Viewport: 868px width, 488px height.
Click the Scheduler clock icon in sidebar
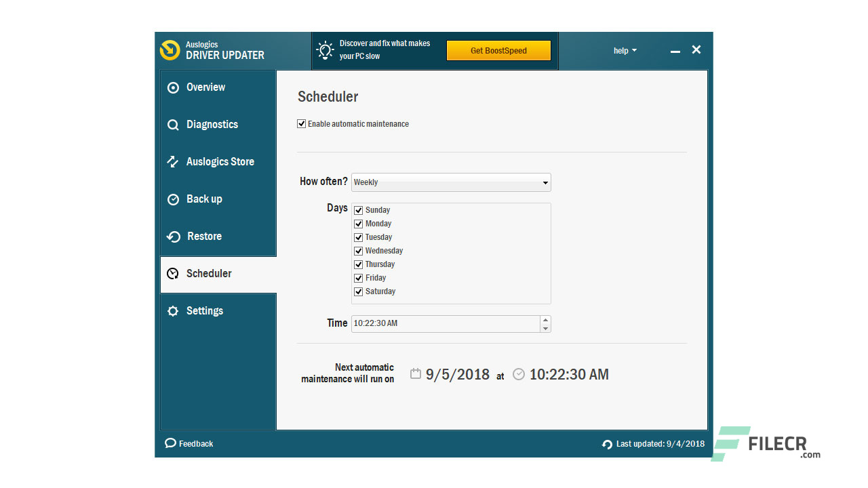[x=173, y=274]
